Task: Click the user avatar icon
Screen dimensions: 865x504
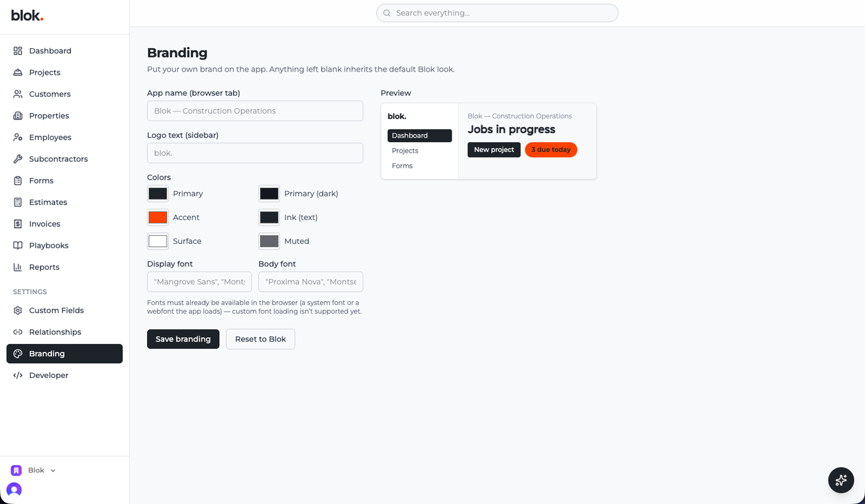Action: (14, 490)
